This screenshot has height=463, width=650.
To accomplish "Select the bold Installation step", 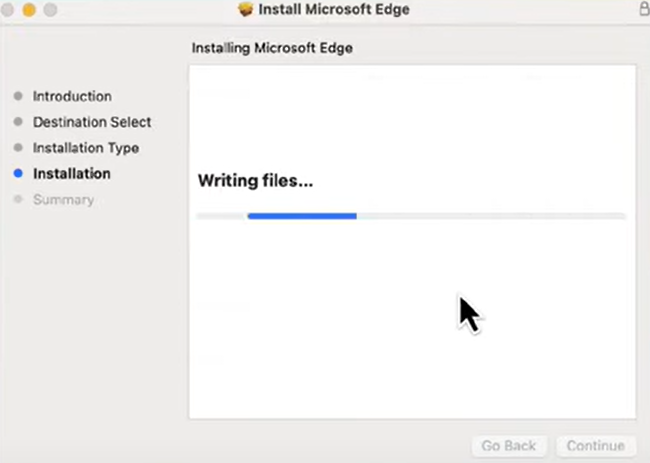I will click(x=72, y=174).
